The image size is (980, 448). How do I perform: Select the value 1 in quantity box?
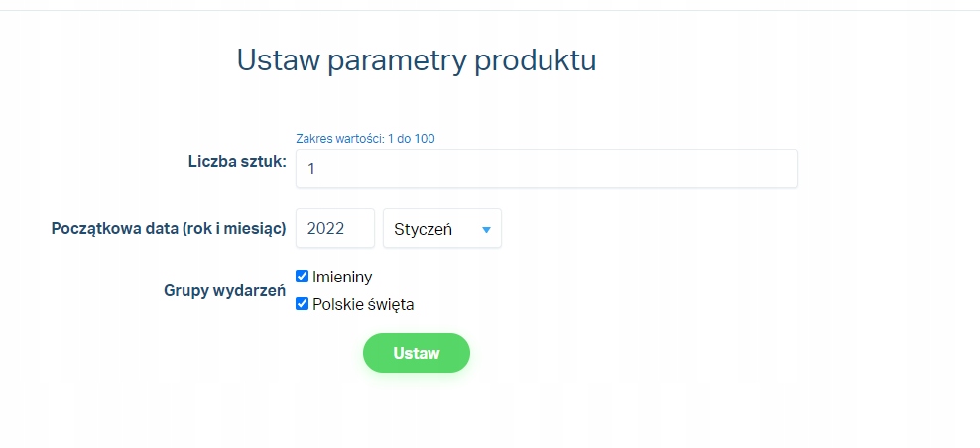(x=311, y=168)
